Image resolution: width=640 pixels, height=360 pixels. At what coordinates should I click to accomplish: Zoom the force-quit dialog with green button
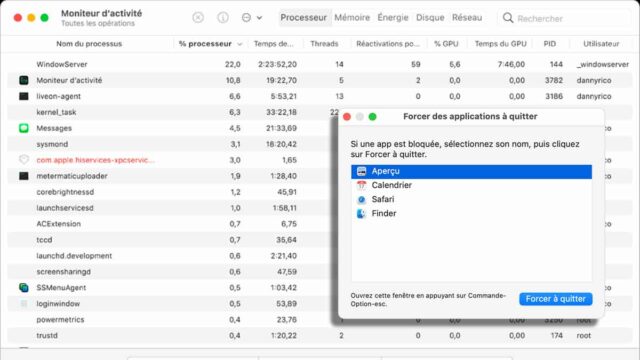(x=372, y=117)
